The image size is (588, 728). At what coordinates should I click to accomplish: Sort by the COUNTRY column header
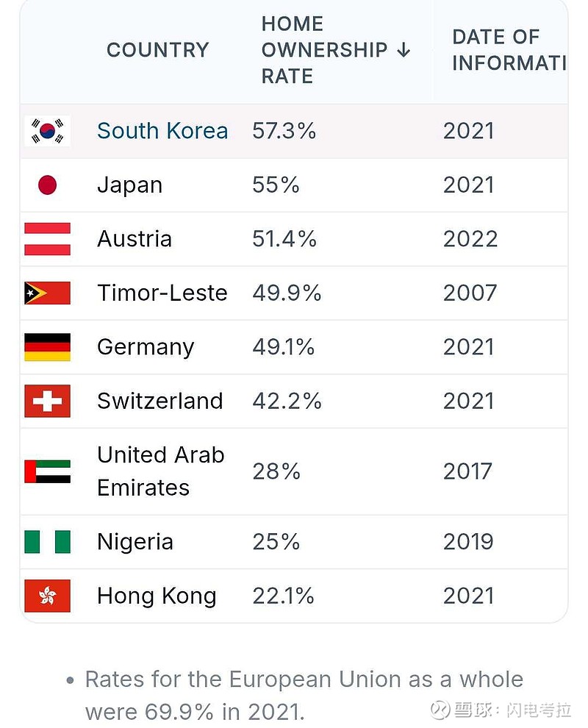[x=157, y=50]
